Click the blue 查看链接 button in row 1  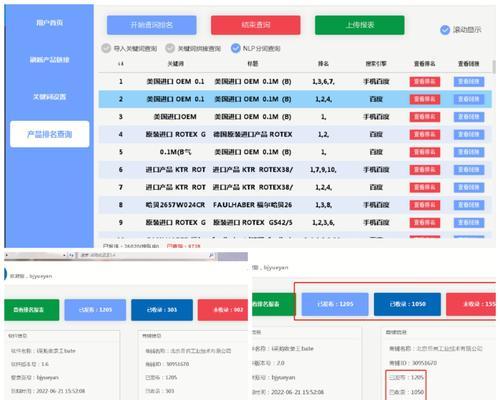click(x=469, y=82)
